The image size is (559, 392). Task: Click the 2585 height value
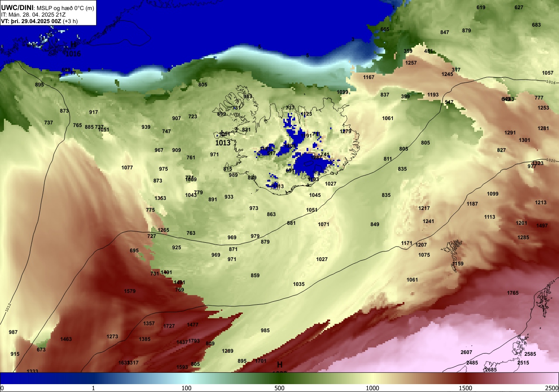click(530, 354)
